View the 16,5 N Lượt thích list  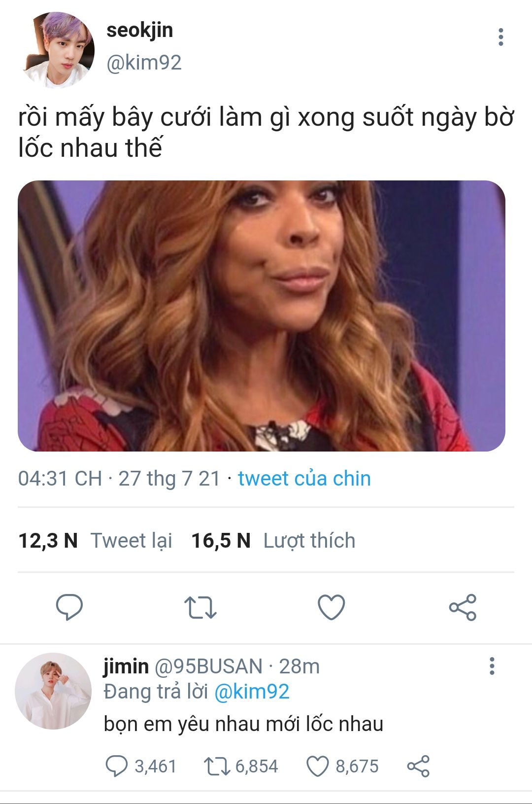(x=273, y=540)
